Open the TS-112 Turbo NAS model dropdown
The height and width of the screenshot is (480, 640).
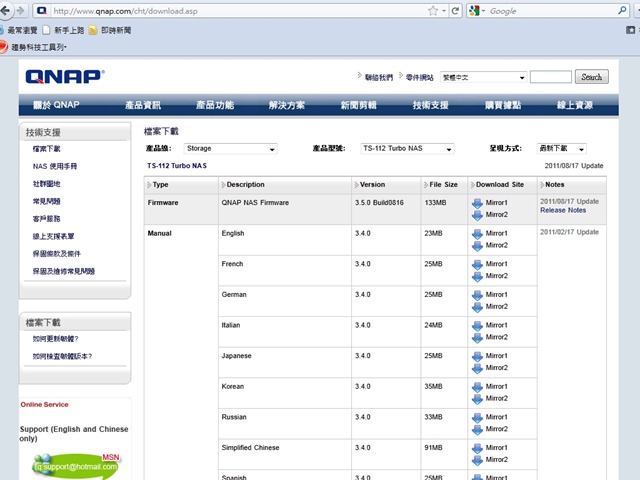(x=407, y=149)
